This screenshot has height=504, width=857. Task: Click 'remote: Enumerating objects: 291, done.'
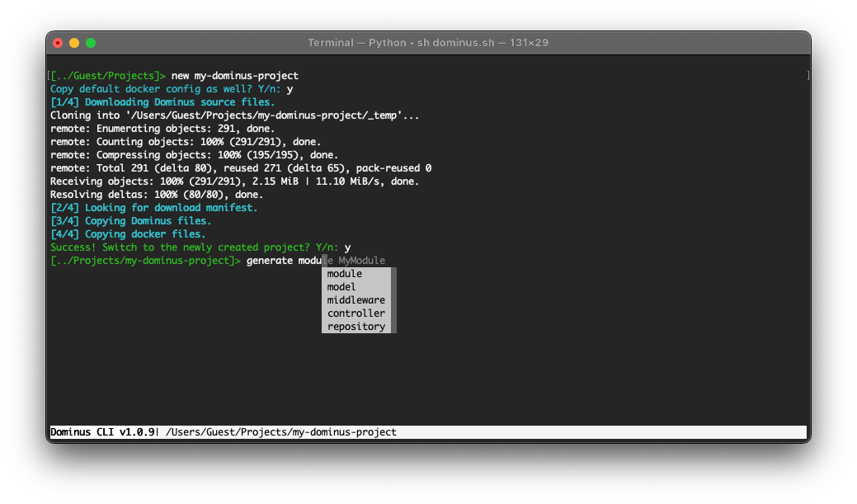point(162,129)
